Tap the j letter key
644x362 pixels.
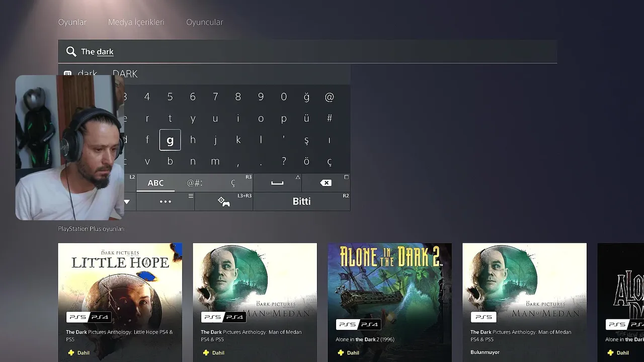coord(215,140)
